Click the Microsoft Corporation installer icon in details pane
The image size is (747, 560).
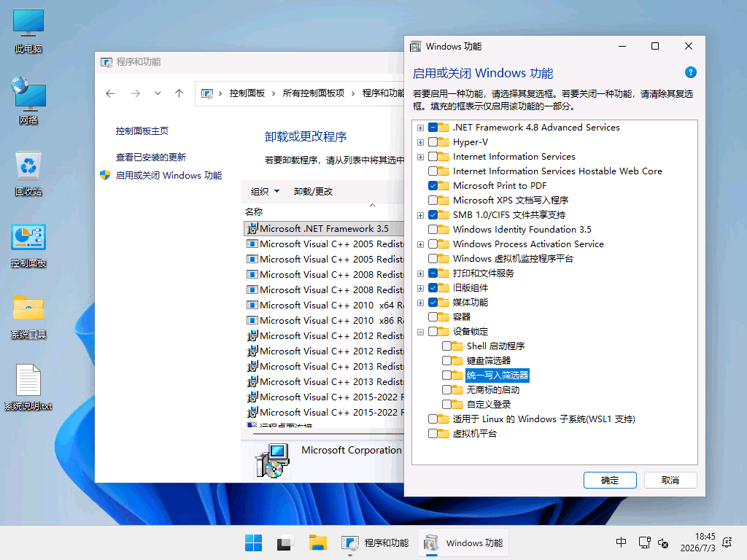pos(272,461)
